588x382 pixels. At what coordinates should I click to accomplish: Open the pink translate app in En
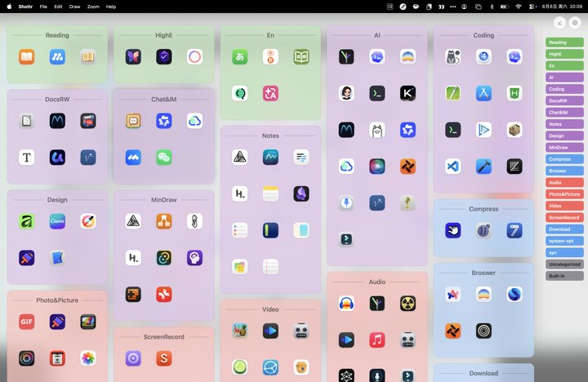click(270, 94)
